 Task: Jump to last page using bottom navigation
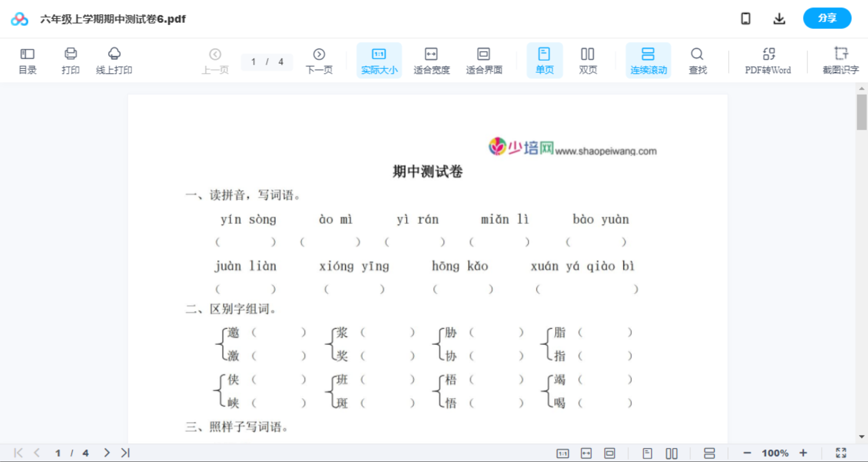pyautogui.click(x=124, y=452)
